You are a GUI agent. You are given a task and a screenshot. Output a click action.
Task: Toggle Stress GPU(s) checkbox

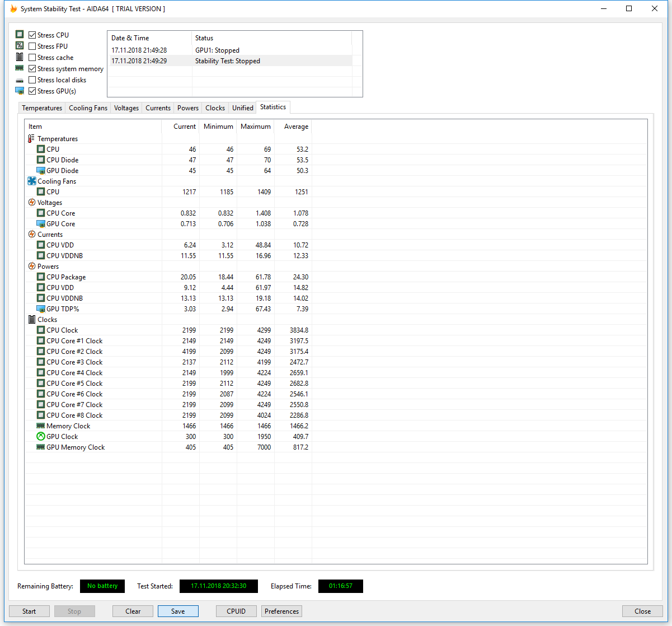point(32,91)
